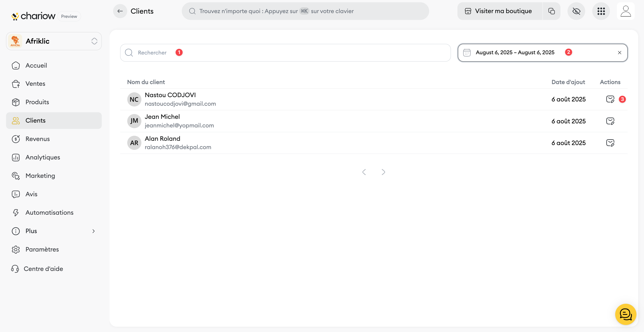
Task: Open the Analytiques page in the sidebar
Action: [43, 157]
